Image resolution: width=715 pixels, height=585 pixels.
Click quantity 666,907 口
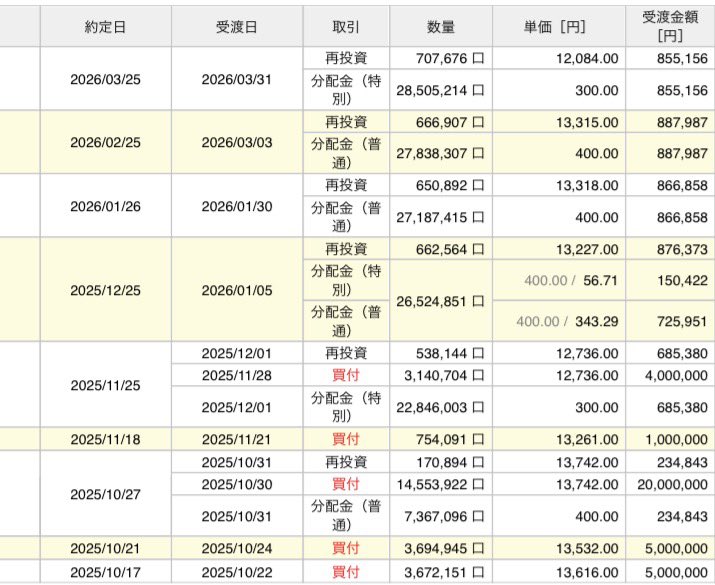450,122
